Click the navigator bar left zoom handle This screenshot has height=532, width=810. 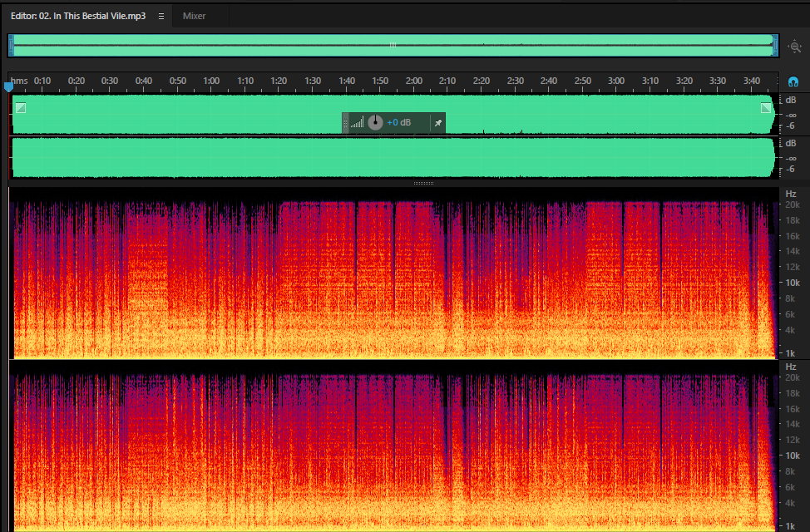pyautogui.click(x=11, y=46)
